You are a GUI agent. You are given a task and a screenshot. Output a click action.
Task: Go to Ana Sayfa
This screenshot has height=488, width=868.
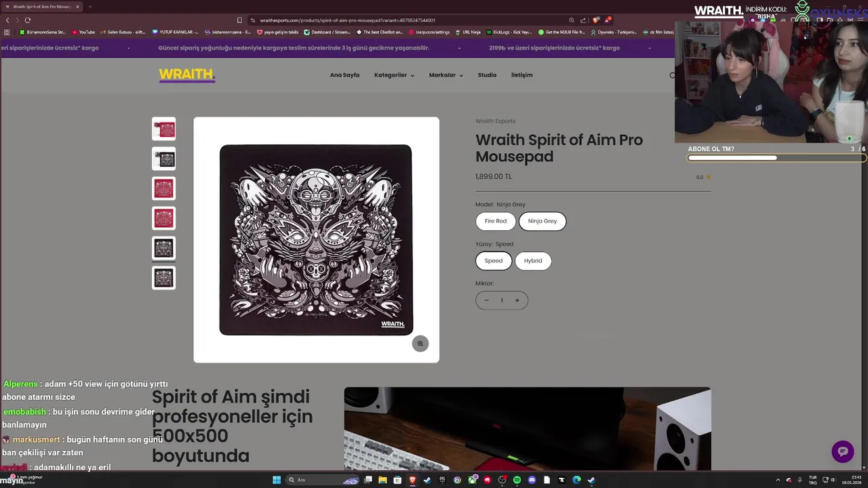[x=344, y=75]
